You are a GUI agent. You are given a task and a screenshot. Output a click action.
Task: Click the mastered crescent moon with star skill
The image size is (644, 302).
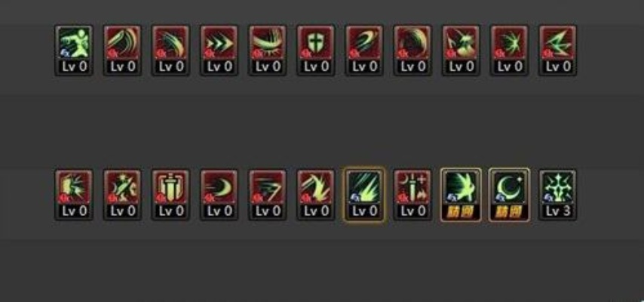[x=509, y=195]
